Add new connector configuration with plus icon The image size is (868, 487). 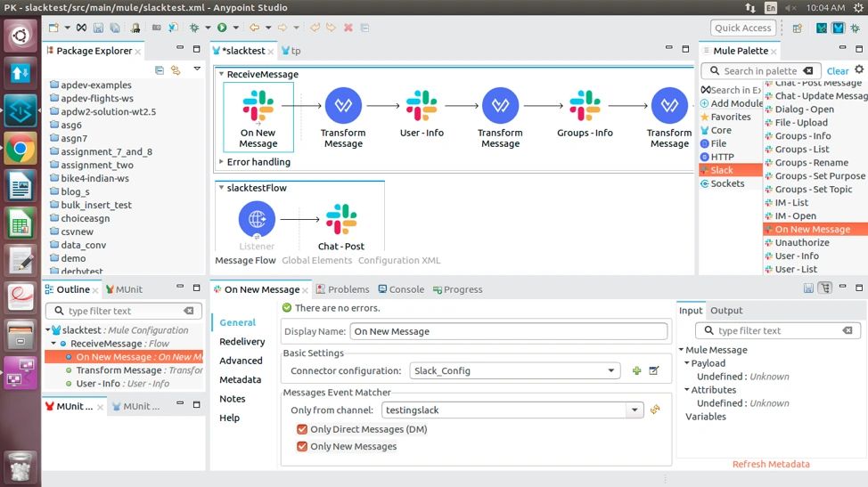coord(636,371)
